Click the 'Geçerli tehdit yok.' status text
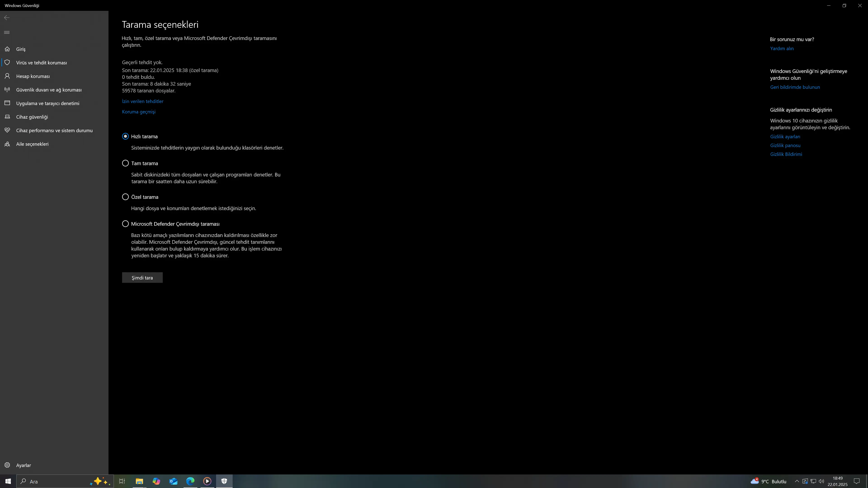Viewport: 868px width, 488px height. [x=142, y=62]
